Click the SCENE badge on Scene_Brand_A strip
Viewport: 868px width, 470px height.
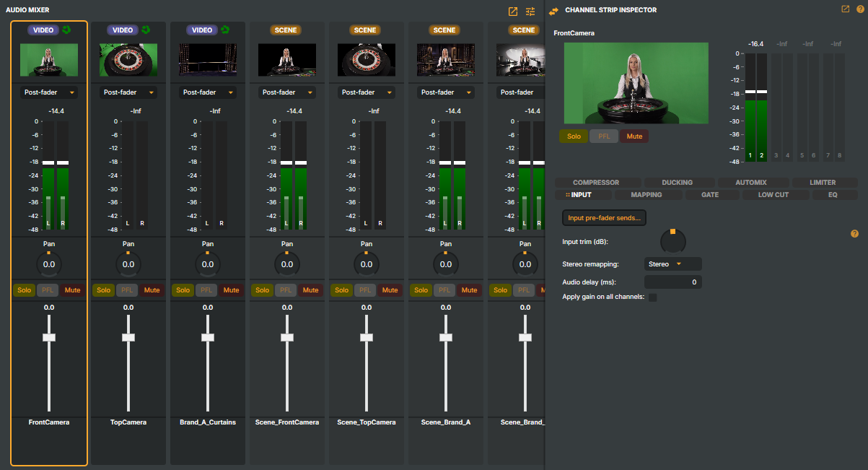click(x=444, y=30)
